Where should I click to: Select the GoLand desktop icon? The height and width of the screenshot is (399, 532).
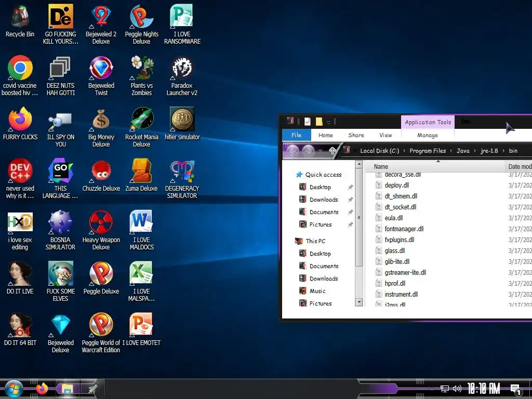pos(60,178)
